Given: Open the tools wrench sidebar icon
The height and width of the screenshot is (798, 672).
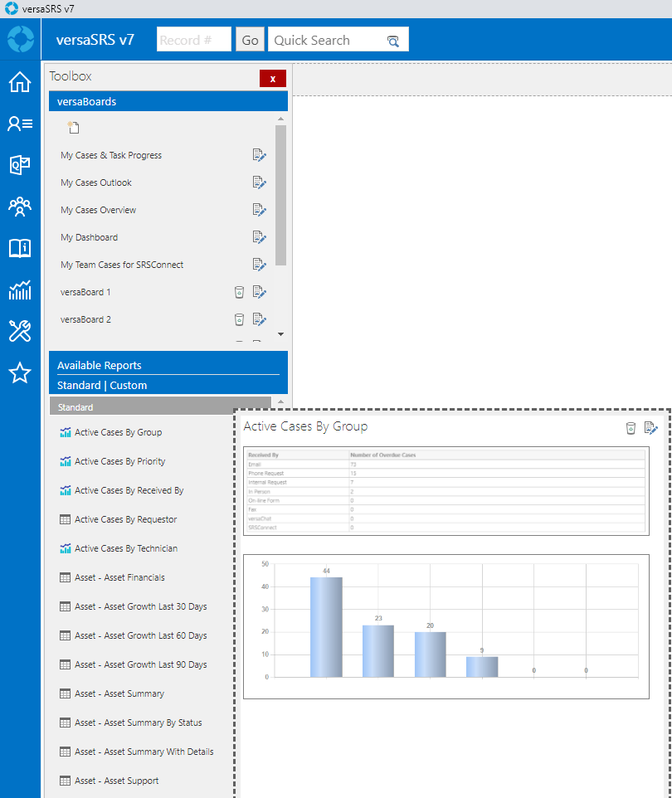Looking at the screenshot, I should coord(20,331).
